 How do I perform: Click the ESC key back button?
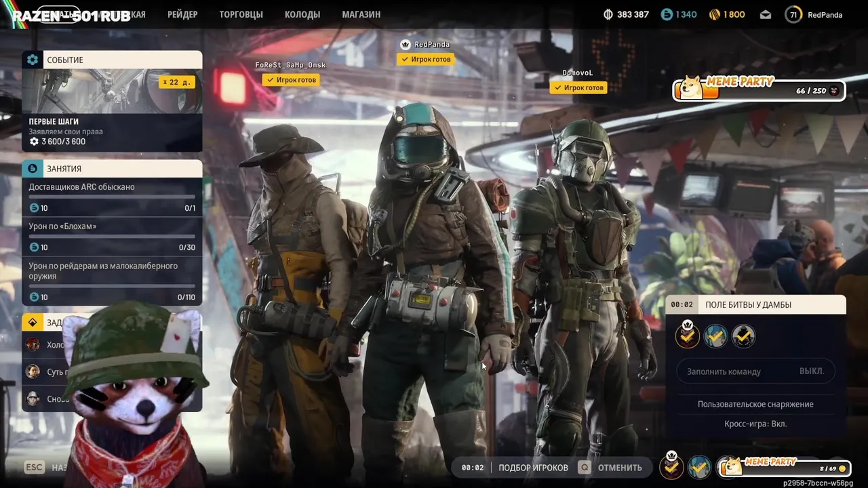tap(34, 468)
